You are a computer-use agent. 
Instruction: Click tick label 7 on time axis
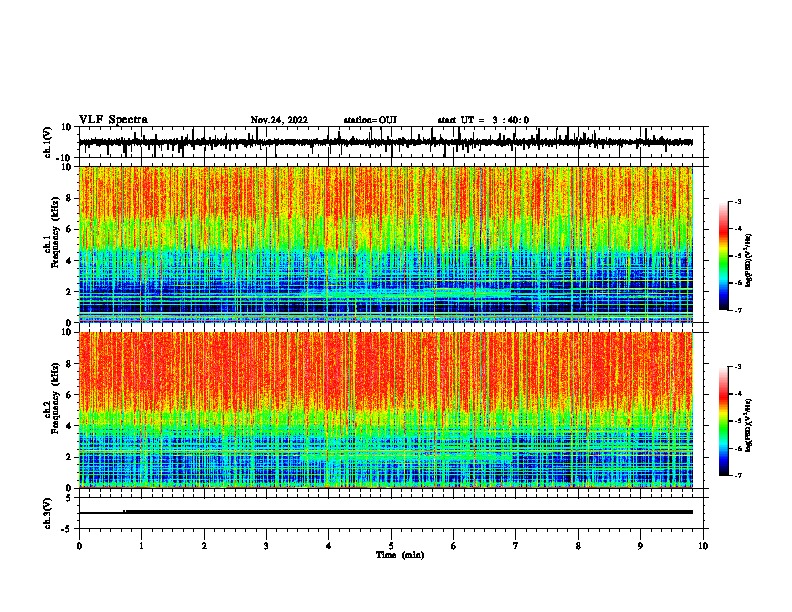(x=516, y=545)
